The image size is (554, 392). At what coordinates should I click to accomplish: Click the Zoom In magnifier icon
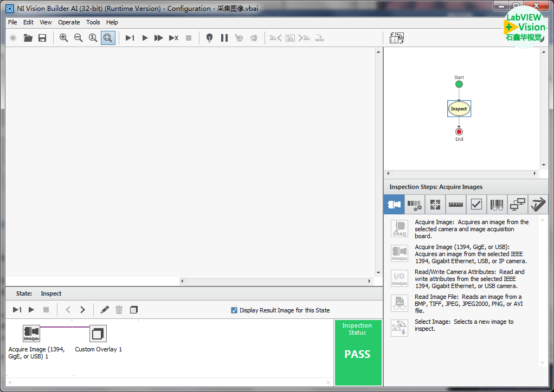[63, 38]
